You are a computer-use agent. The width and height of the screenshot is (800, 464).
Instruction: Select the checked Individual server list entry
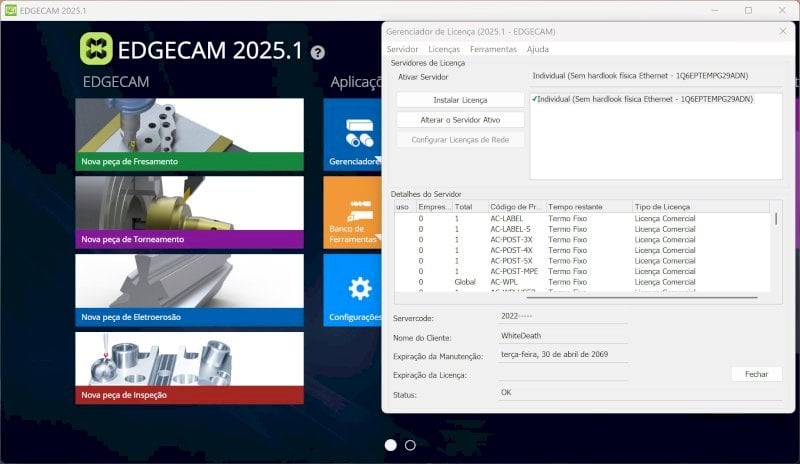pos(642,99)
